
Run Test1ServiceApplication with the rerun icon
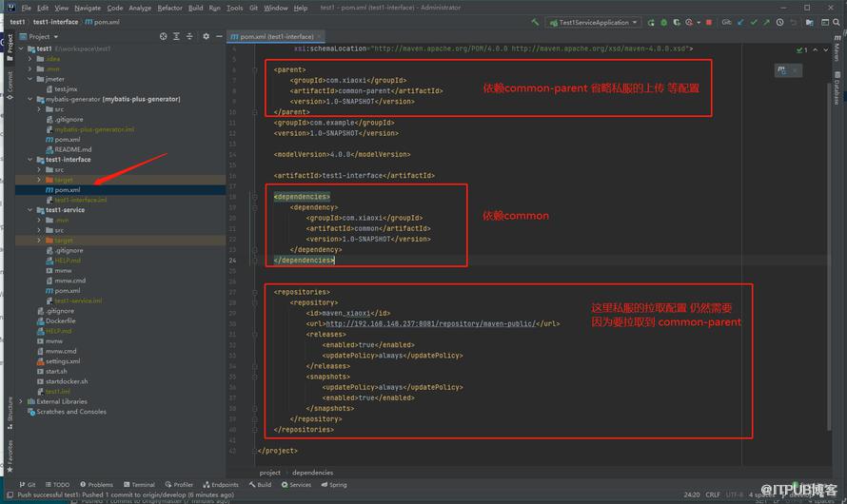click(x=651, y=23)
